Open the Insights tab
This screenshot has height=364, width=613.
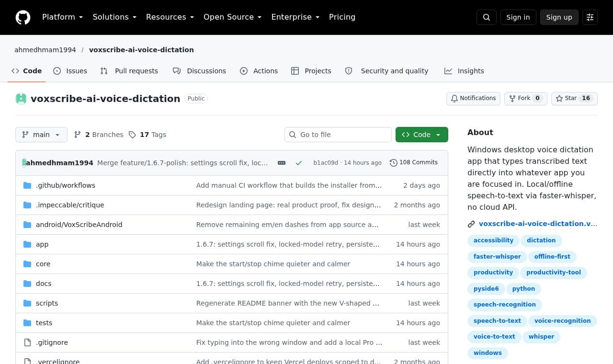[x=464, y=71]
